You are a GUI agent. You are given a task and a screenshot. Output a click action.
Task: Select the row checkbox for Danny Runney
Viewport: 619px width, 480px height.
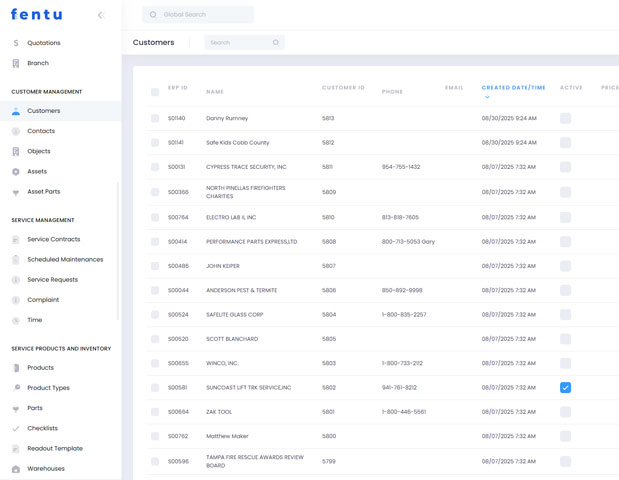[155, 118]
